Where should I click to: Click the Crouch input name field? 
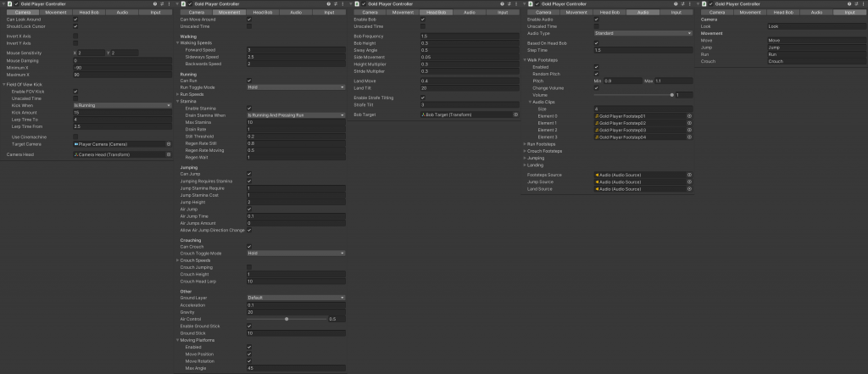(816, 62)
